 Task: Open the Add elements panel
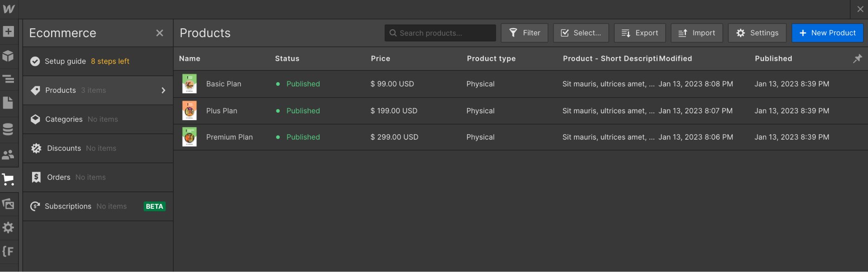coord(8,32)
